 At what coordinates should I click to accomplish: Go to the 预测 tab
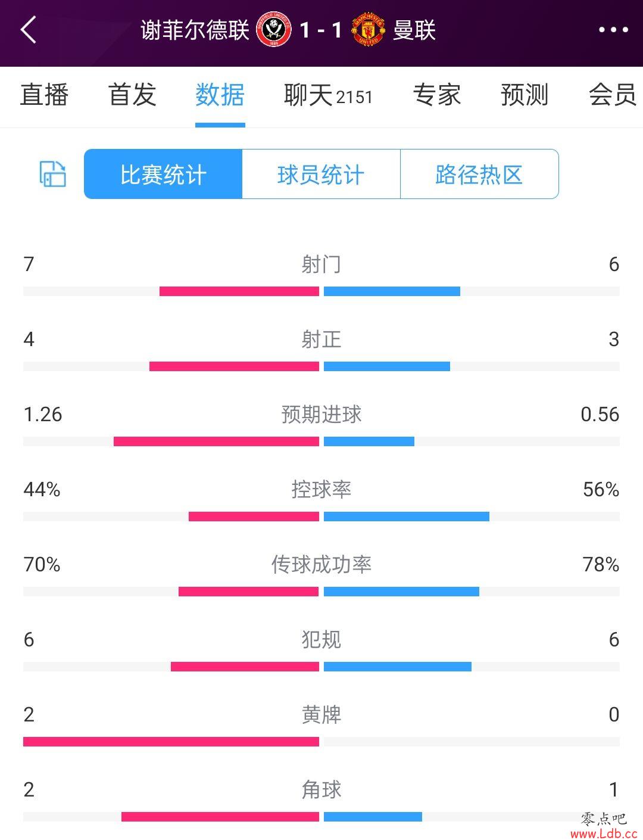525,95
